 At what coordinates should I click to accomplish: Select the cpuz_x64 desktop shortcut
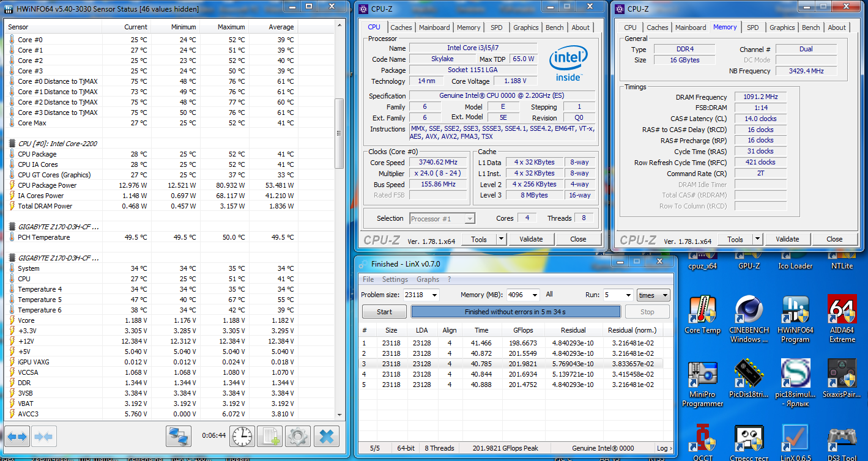coord(702,261)
